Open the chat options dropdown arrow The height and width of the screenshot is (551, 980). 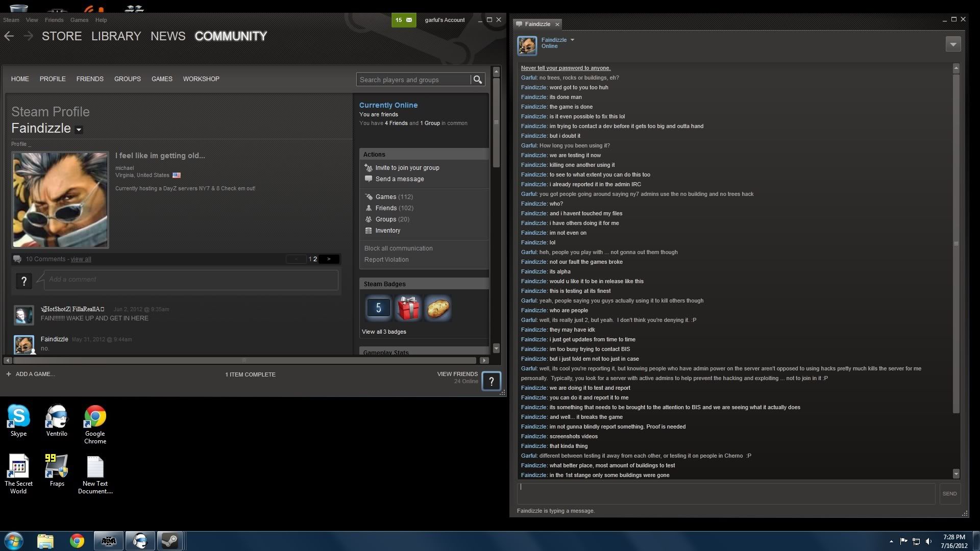tap(952, 44)
